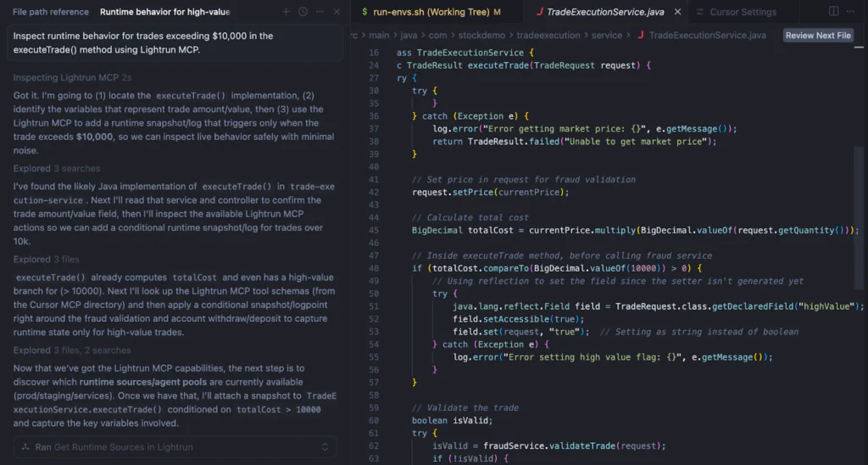Select Runtime behavior for high-value chat tab
The width and height of the screenshot is (868, 465).
(x=165, y=12)
